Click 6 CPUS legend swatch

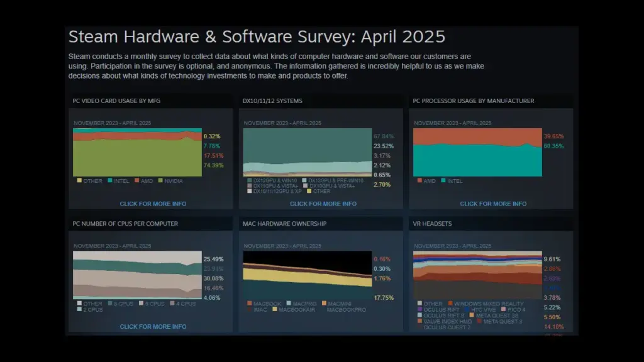pos(142,304)
